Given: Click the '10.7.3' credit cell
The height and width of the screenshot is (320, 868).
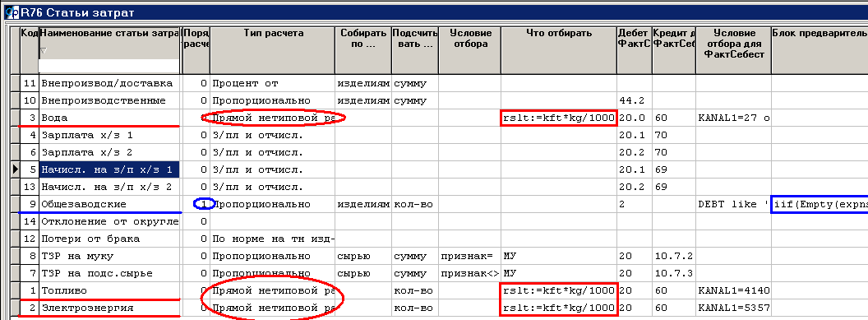Looking at the screenshot, I should (673, 273).
